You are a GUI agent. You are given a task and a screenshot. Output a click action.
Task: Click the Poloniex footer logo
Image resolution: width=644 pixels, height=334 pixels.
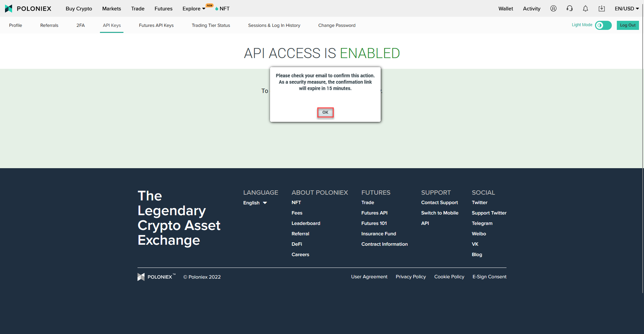(x=156, y=277)
